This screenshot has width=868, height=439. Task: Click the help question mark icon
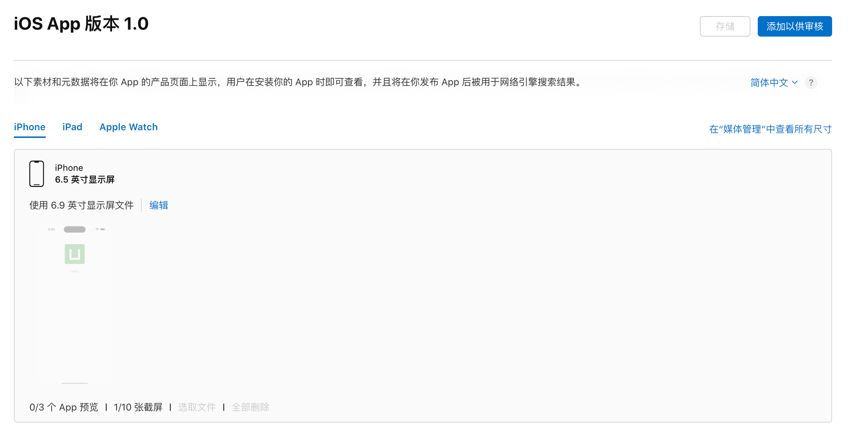click(811, 83)
